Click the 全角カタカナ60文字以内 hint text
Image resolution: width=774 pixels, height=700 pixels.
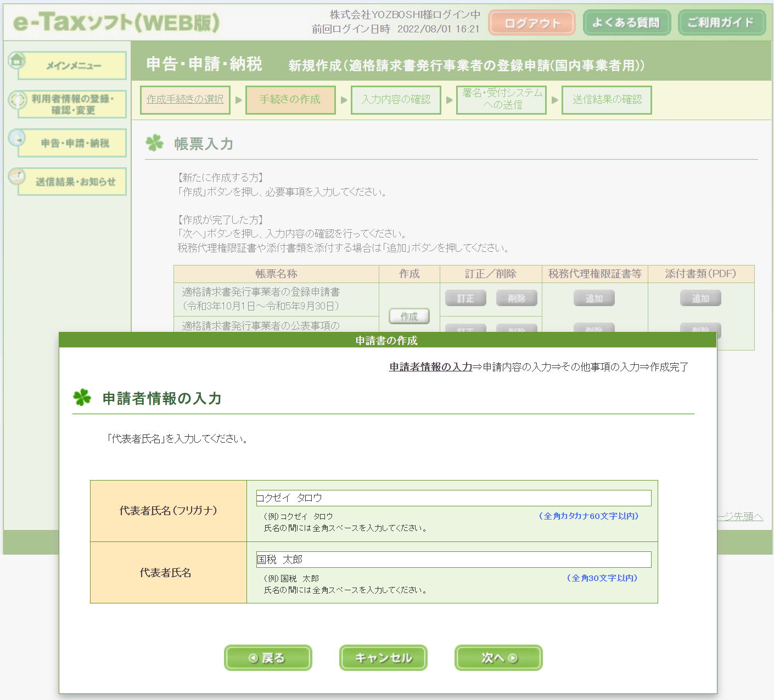[x=588, y=516]
